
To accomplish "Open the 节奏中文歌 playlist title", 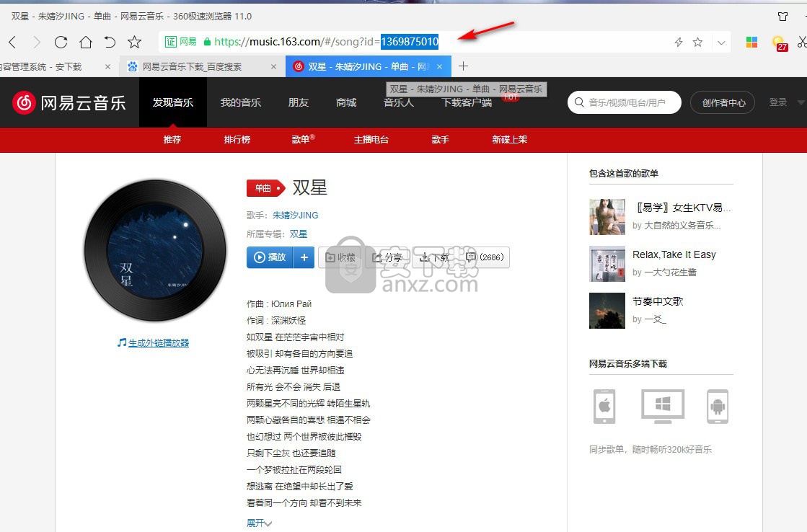I will (657, 301).
